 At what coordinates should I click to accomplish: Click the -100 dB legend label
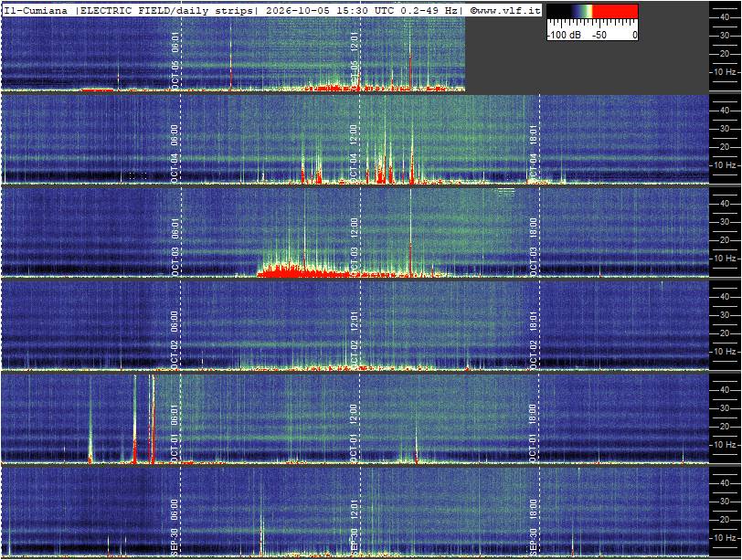565,35
